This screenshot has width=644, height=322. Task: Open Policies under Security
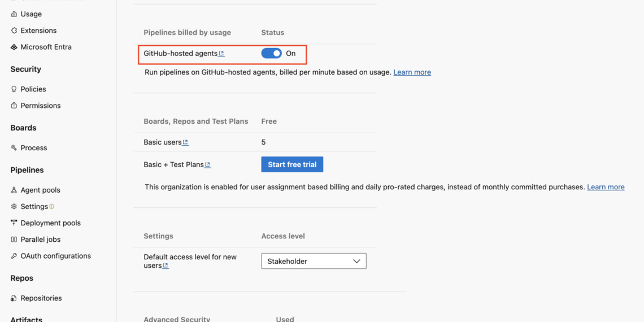(x=33, y=89)
